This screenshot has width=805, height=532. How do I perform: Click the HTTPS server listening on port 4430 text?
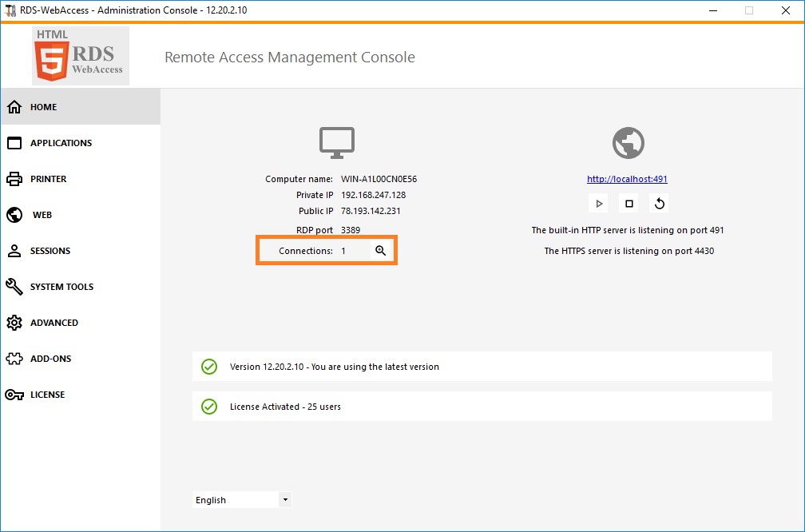pyautogui.click(x=629, y=251)
